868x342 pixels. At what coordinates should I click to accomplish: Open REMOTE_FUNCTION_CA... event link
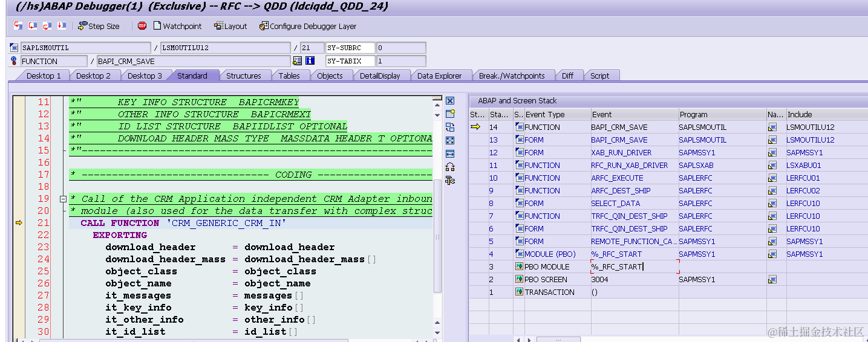tap(634, 241)
